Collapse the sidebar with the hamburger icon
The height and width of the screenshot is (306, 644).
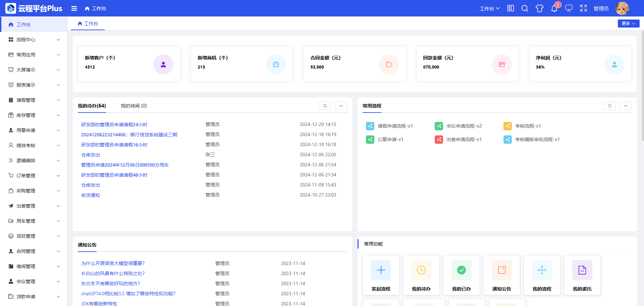(x=74, y=8)
